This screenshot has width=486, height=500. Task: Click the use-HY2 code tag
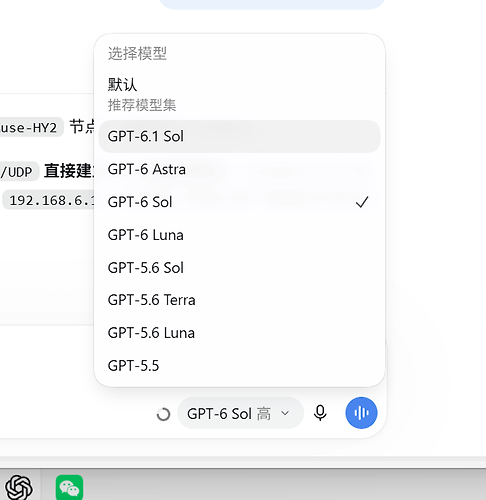[31, 127]
